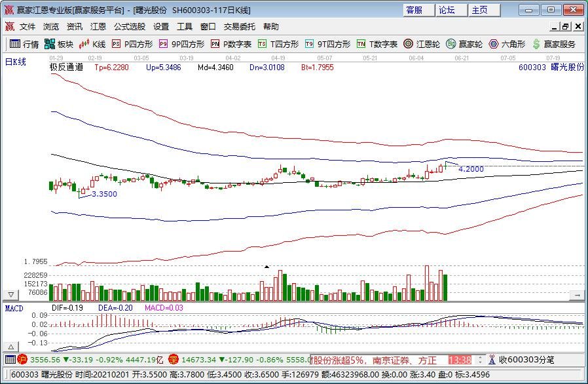The height and width of the screenshot is (384, 588).
Task: Click the 深 Shenzhen index icon
Action: (x=174, y=360)
